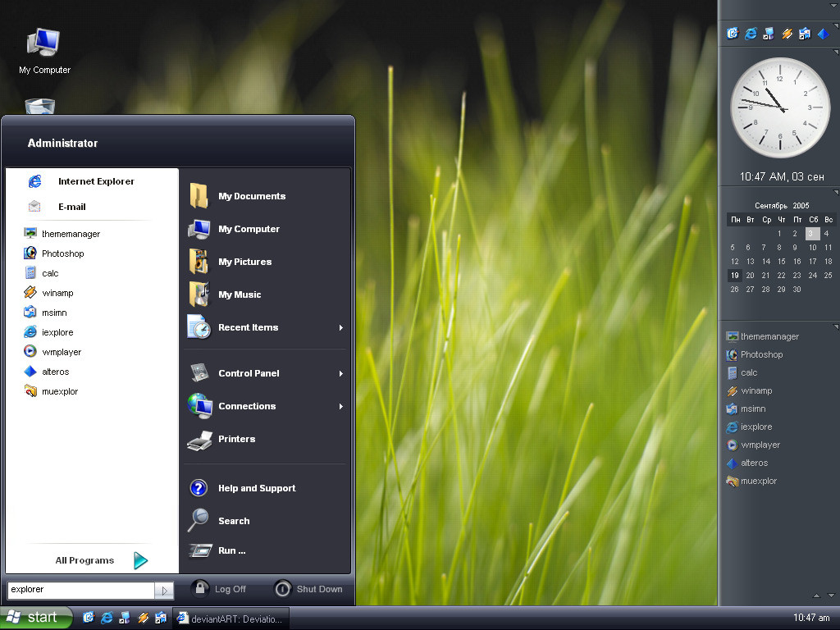Open muexplor in the Start menu list
Screen dimensions: 840x630
pyautogui.click(x=51, y=391)
